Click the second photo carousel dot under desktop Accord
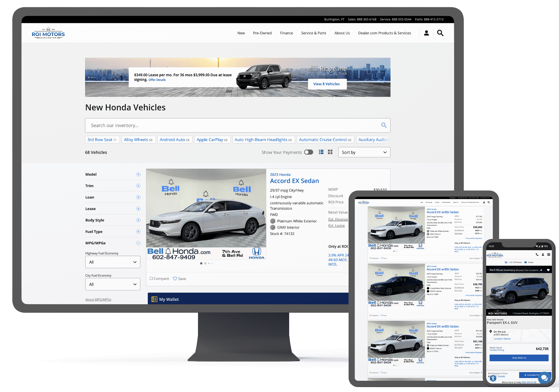Image resolution: width=559 pixels, height=392 pixels. 205,263
